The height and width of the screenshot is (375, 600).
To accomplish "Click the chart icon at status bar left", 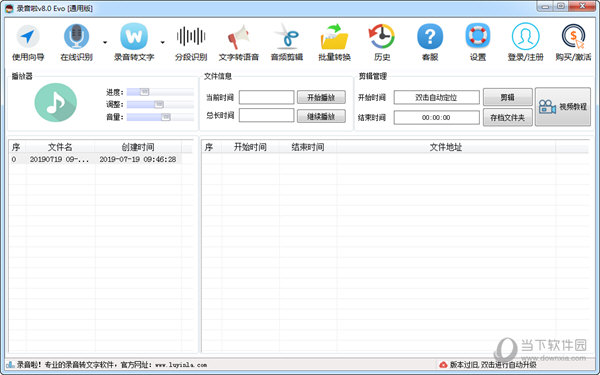I will 10,365.
